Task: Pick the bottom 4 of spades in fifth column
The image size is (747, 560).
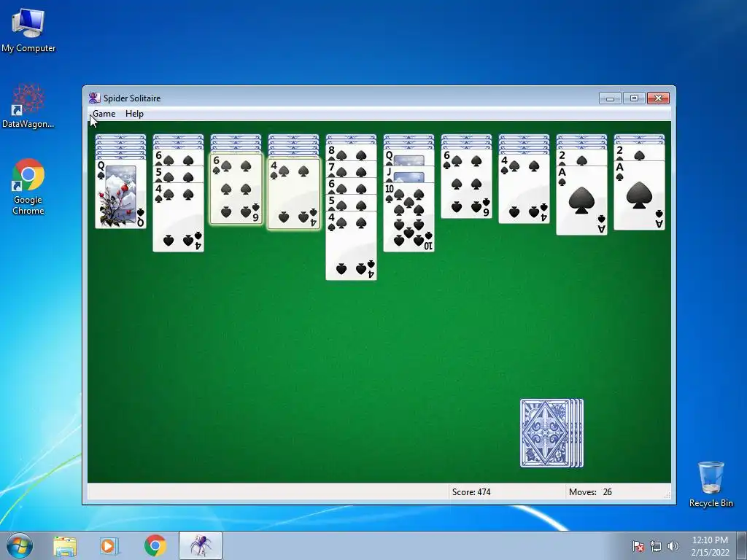Action: (x=351, y=246)
